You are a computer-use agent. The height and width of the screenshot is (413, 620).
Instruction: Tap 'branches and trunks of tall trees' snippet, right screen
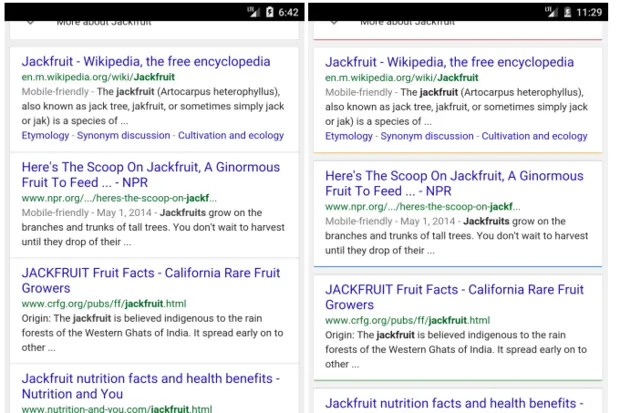tap(457, 236)
